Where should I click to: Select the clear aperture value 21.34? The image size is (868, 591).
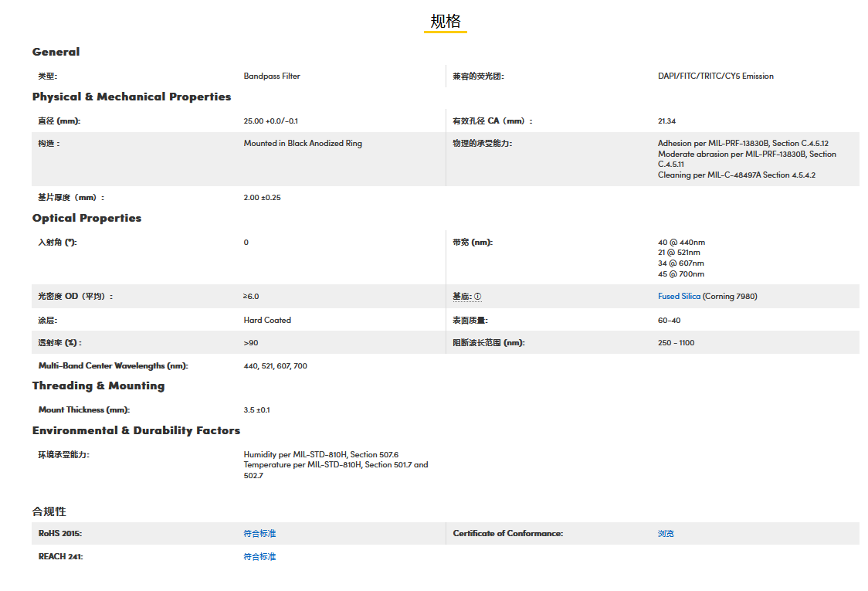pyautogui.click(x=666, y=121)
